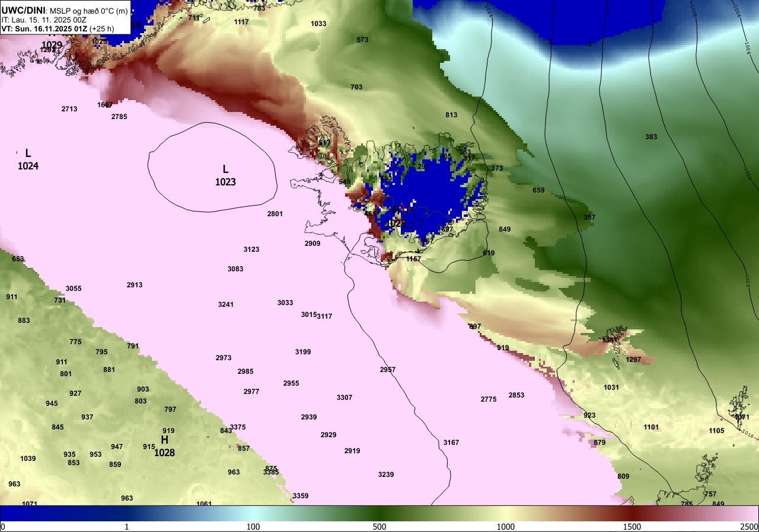
Task: Click the 3239 height value
Action: [x=386, y=475]
